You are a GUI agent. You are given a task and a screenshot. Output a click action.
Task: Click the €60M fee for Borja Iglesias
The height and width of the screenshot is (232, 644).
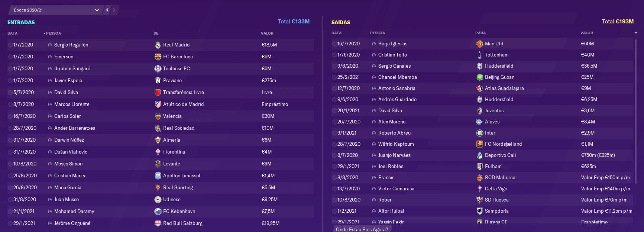588,44
